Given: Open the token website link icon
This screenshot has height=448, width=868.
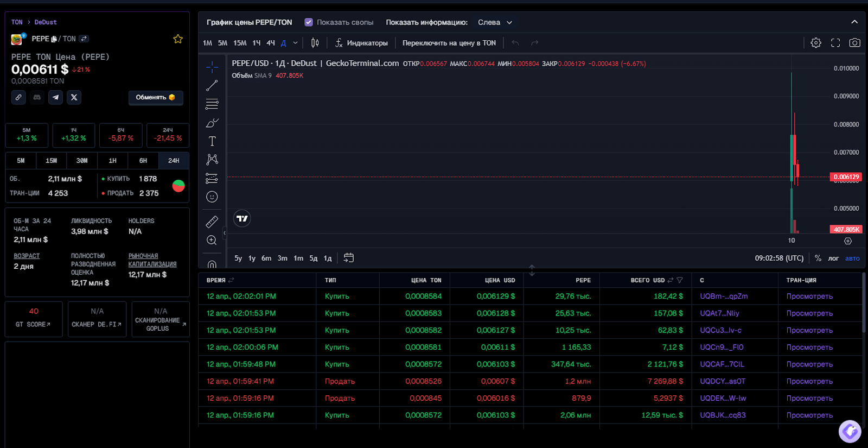Looking at the screenshot, I should [x=18, y=97].
